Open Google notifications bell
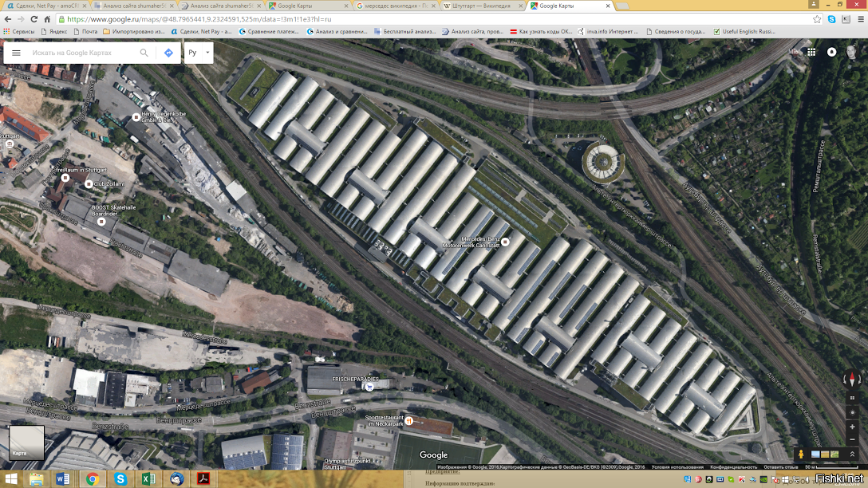This screenshot has width=868, height=488. (x=831, y=52)
